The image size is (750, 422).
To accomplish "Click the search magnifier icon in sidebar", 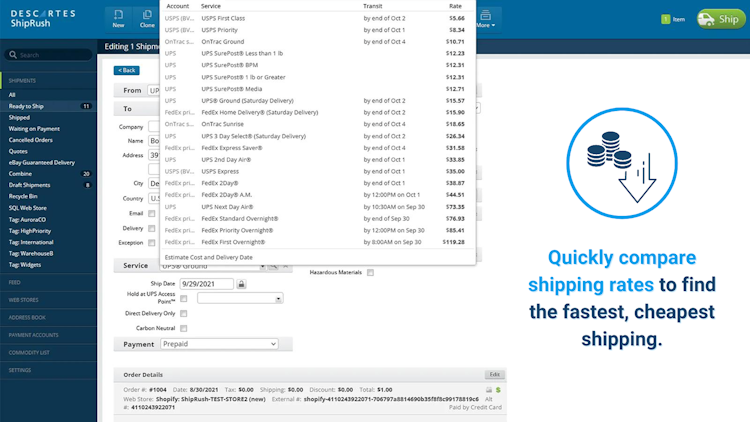I will [13, 55].
